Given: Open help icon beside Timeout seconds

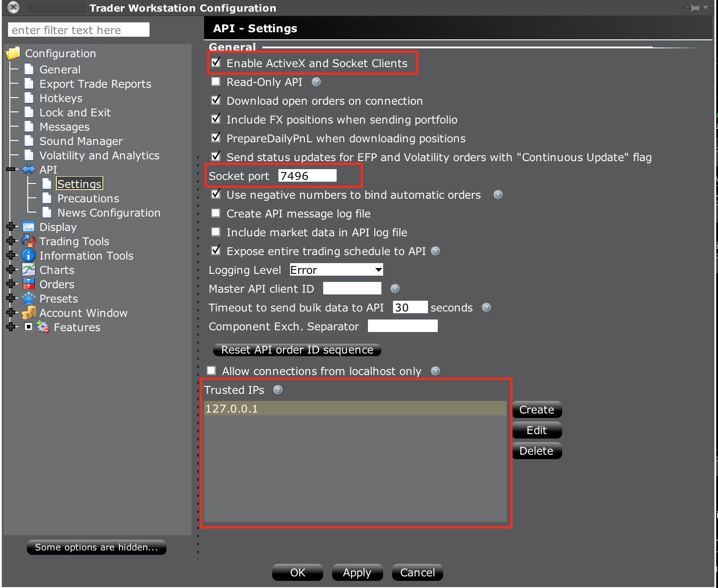Looking at the screenshot, I should (487, 307).
